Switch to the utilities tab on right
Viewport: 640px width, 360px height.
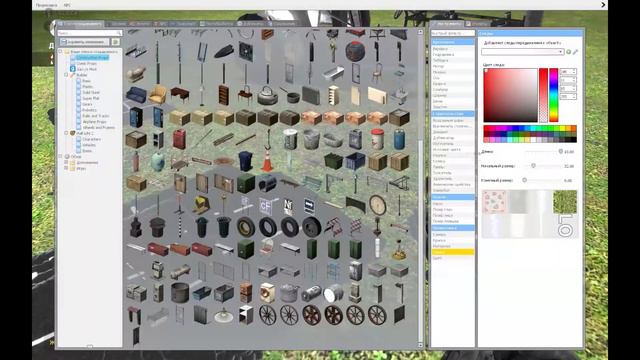pyautogui.click(x=478, y=24)
